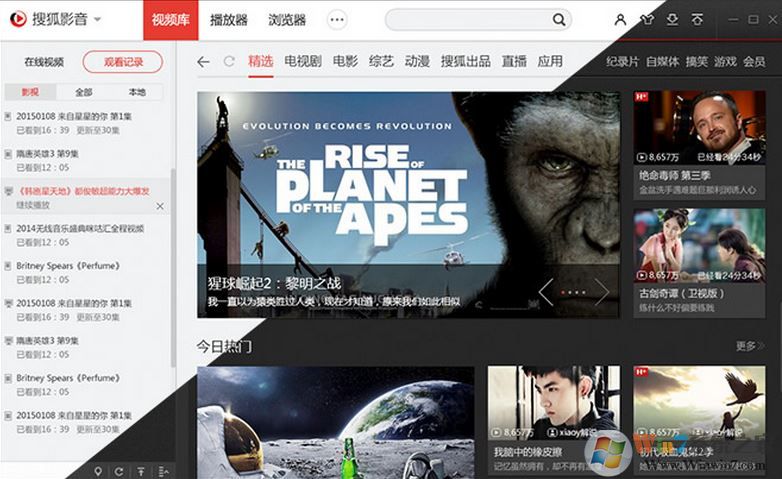The height and width of the screenshot is (479, 782).
Task: Open the user account icon
Action: pyautogui.click(x=620, y=20)
